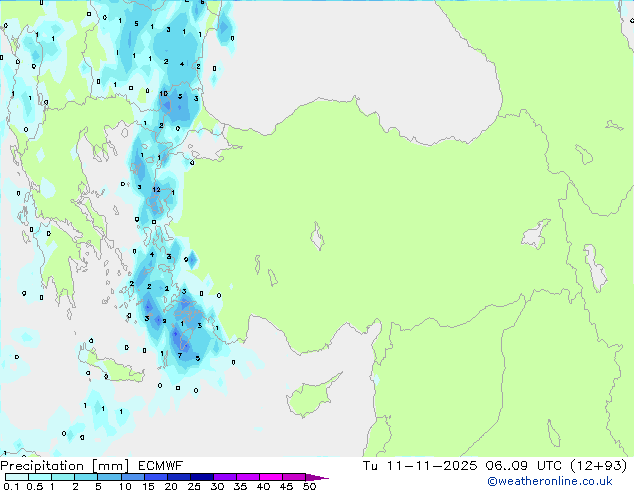
Task: Click the '50' legend scale label
Action: 309,486
